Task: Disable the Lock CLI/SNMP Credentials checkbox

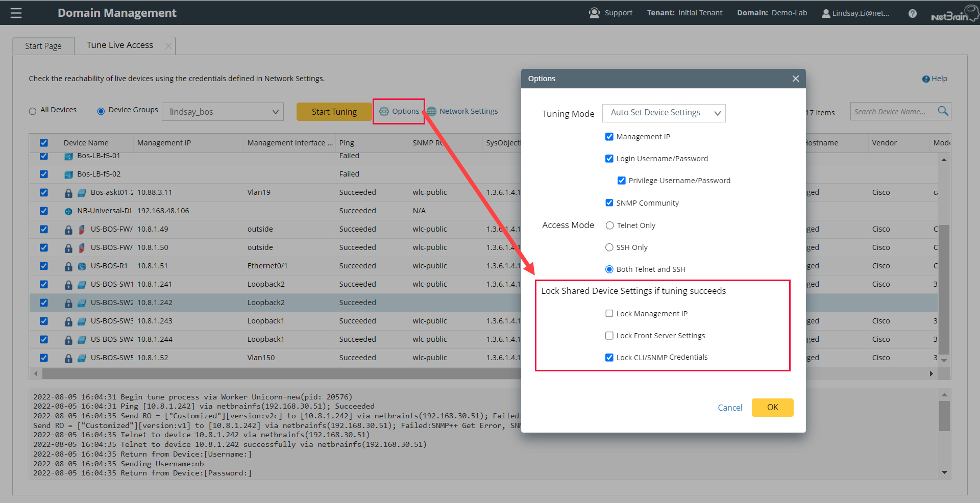Action: click(x=609, y=357)
